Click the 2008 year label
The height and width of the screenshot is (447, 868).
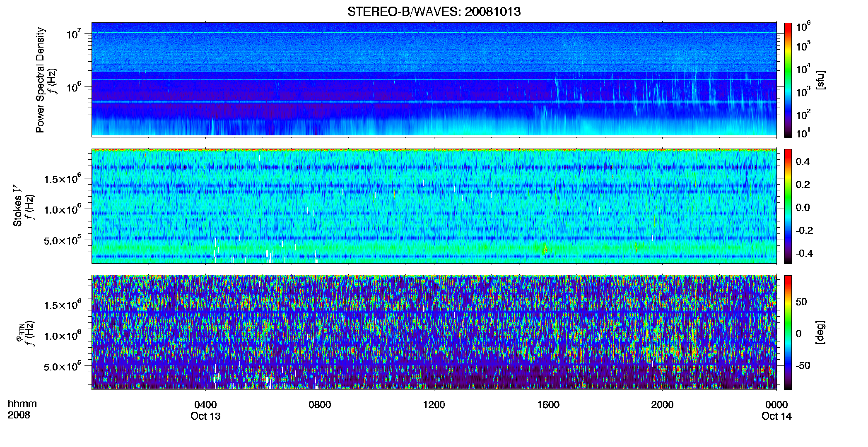point(19,415)
